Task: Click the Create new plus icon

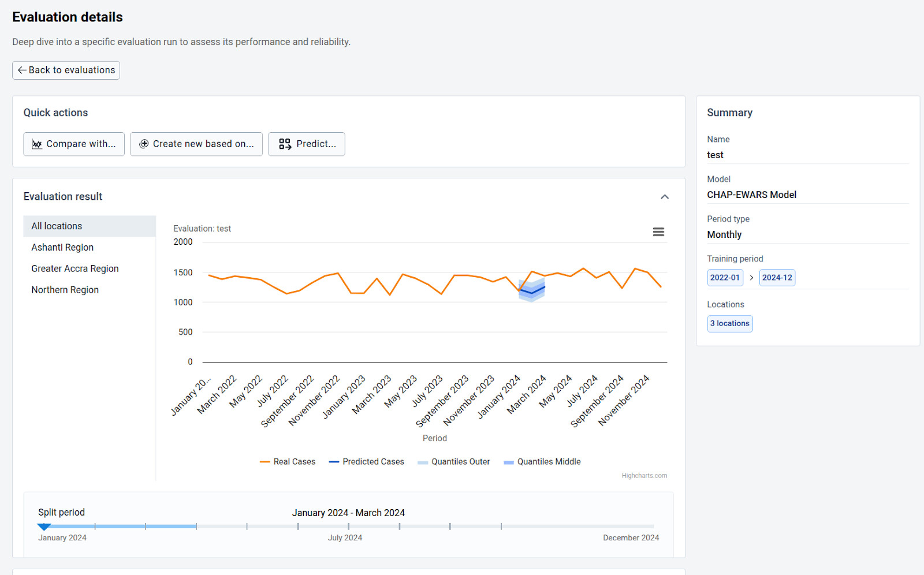Action: pos(144,144)
